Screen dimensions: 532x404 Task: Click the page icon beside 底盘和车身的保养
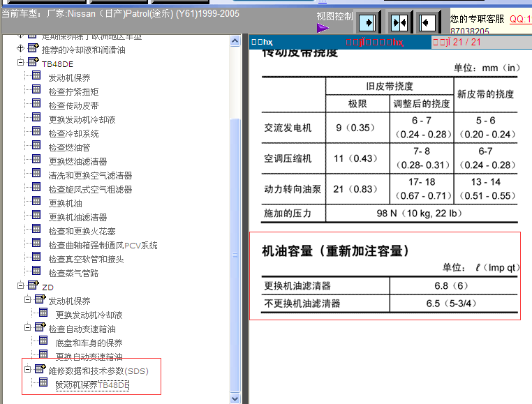tap(43, 341)
